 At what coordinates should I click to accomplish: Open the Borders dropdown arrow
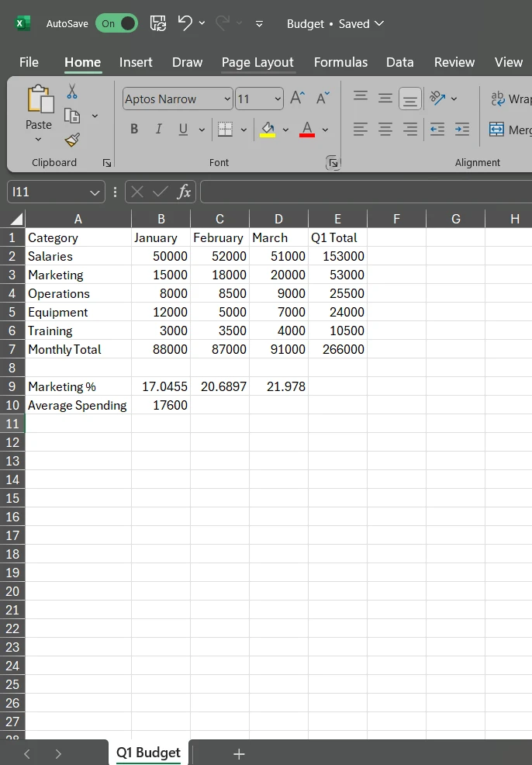244,130
